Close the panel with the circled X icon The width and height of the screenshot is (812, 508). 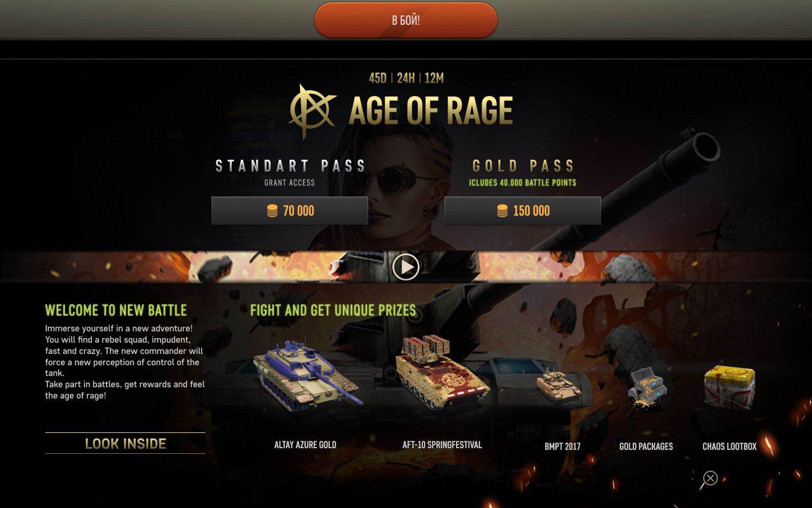(710, 478)
